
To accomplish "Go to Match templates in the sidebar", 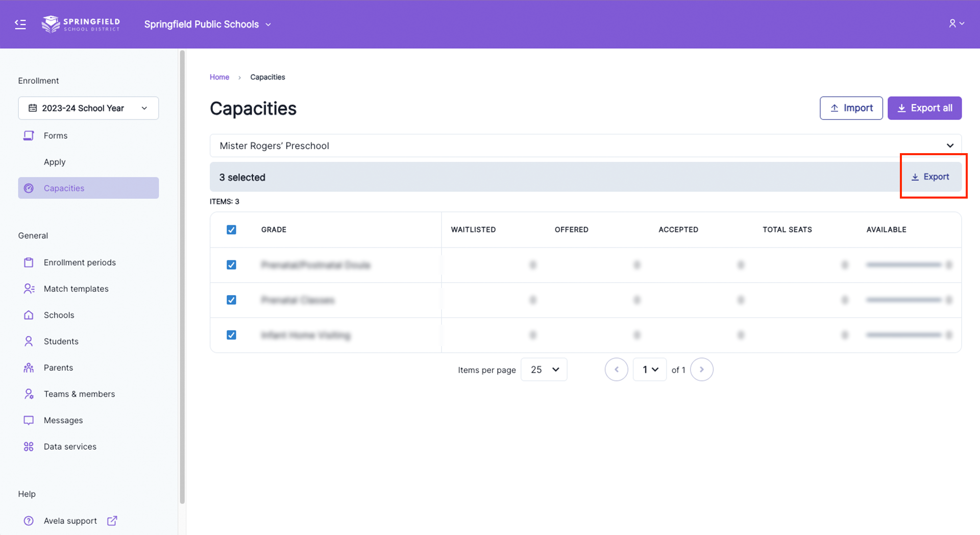I will tap(76, 289).
